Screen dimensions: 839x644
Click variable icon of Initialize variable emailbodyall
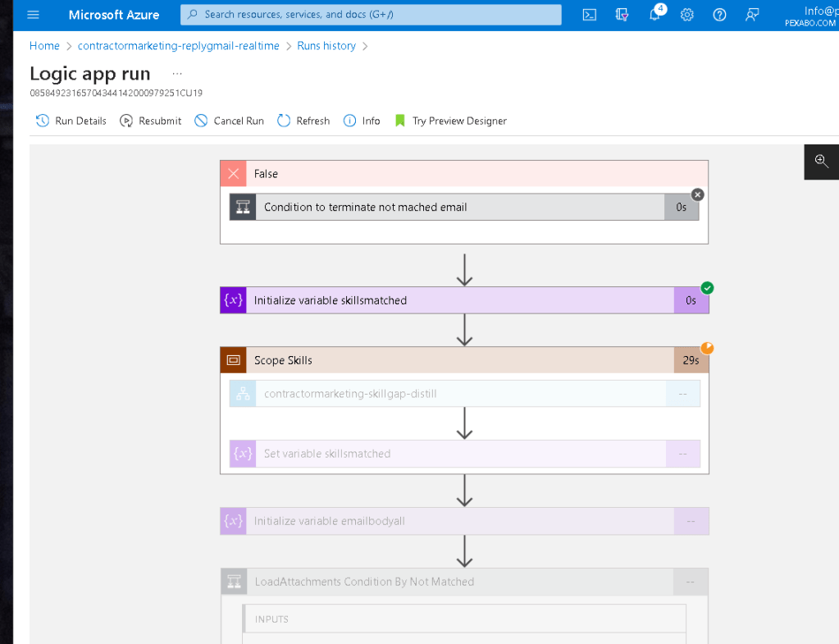click(x=233, y=521)
